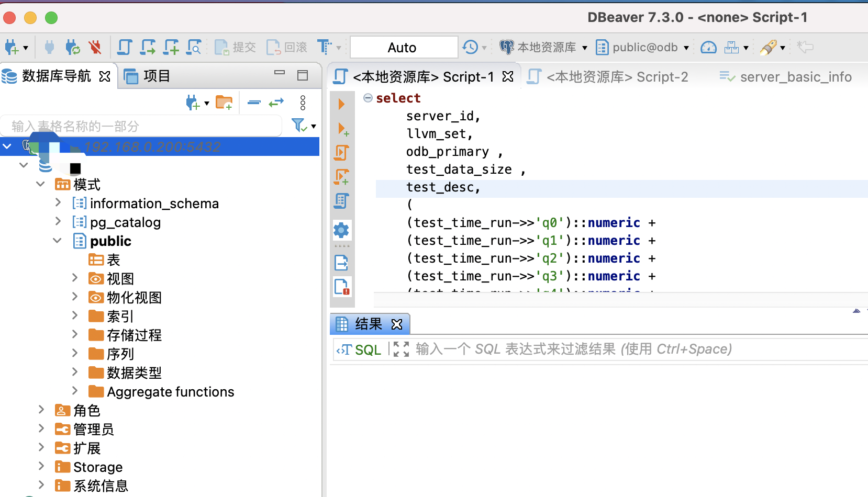Expand the 视图 folder
The width and height of the screenshot is (868, 497).
[74, 278]
